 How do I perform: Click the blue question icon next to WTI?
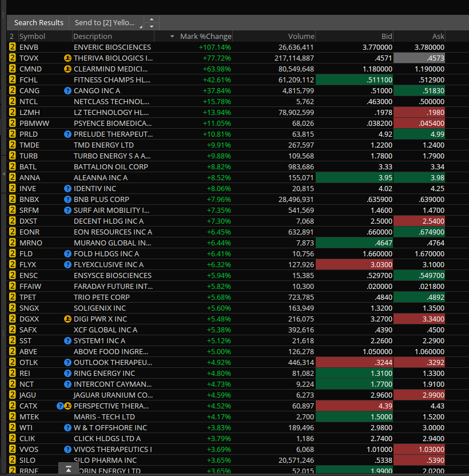(67, 427)
